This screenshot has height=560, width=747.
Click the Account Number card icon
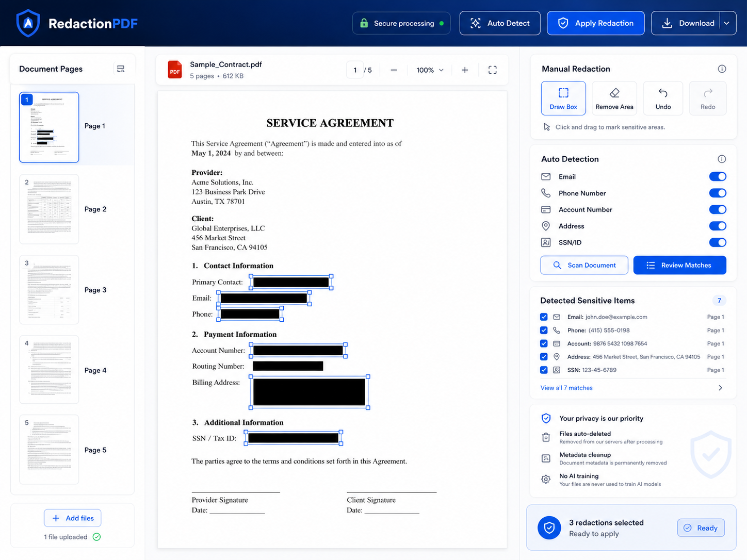tap(546, 209)
